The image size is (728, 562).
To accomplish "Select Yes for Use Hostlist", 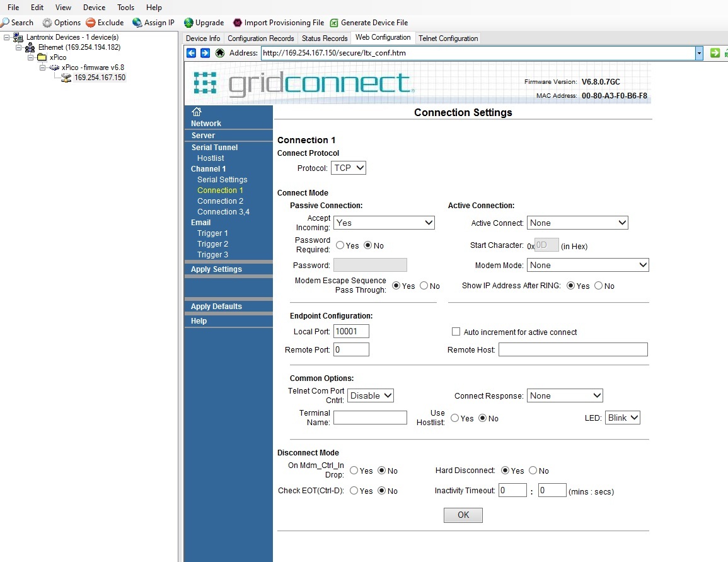I will [455, 418].
